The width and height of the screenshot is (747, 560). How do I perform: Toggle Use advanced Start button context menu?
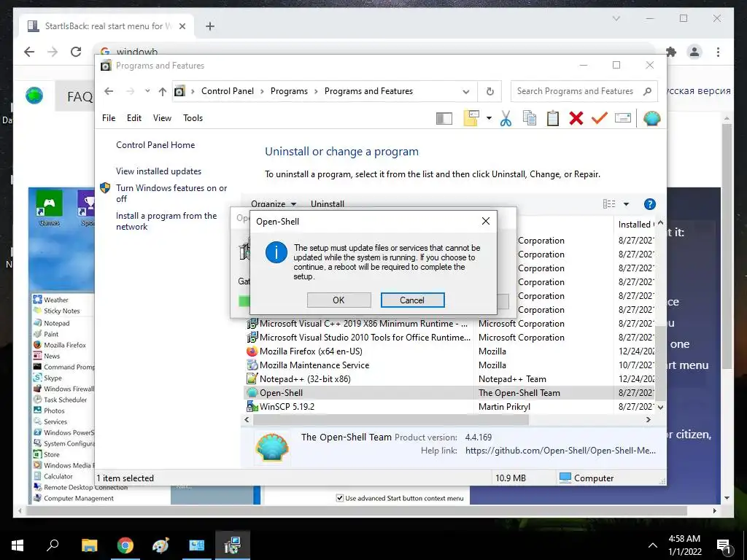[x=340, y=498]
